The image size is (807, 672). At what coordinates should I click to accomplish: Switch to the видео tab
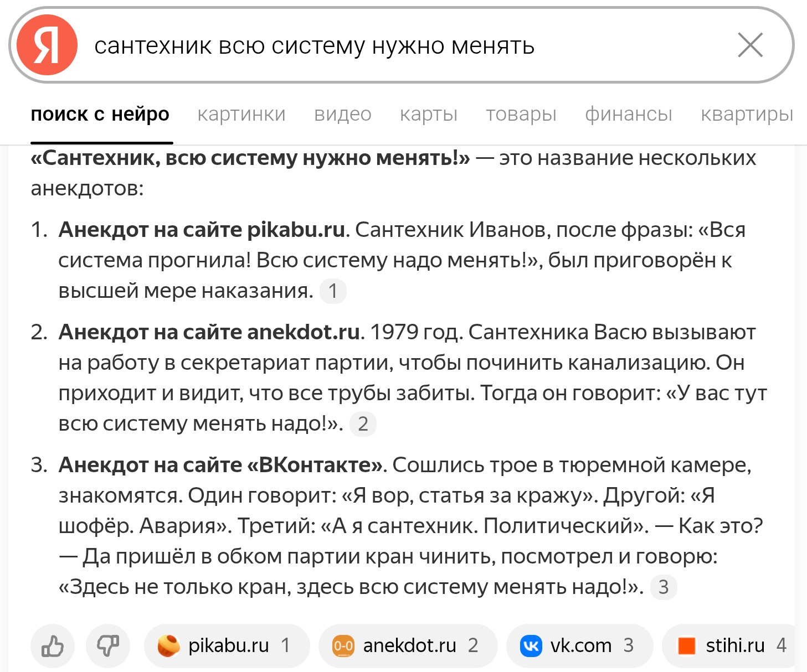pos(343,114)
